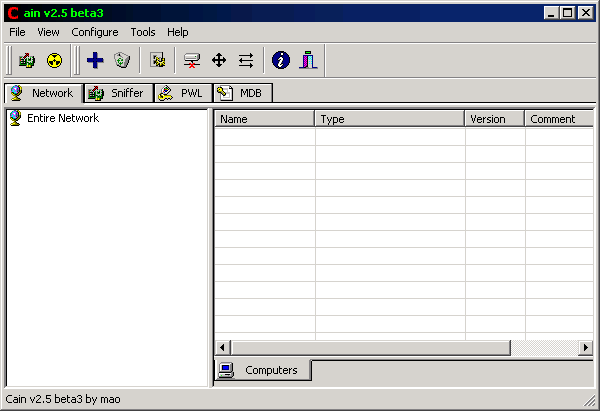
Task: Click the yellow radiation symbol toolbar icon
Action: click(54, 61)
